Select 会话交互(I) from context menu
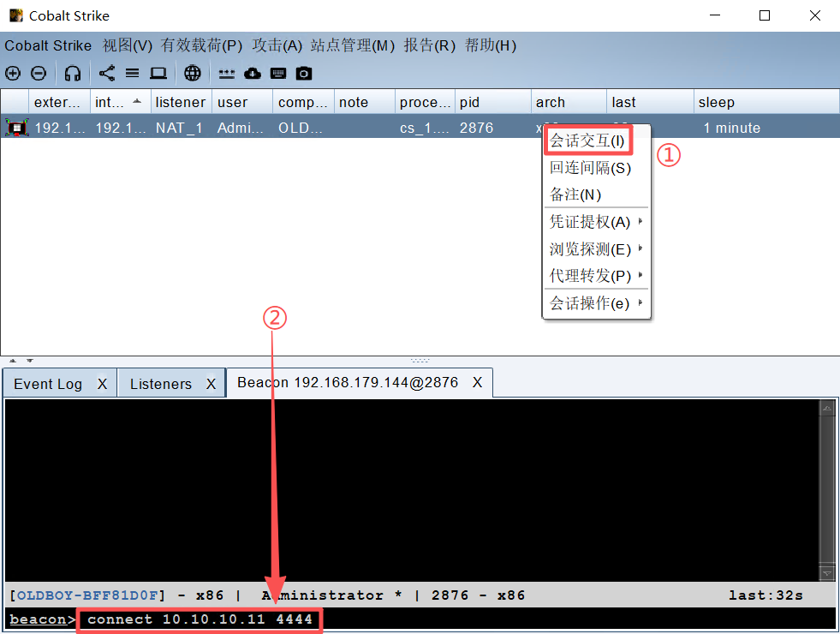Viewport: 840px width, 634px height. tap(587, 141)
